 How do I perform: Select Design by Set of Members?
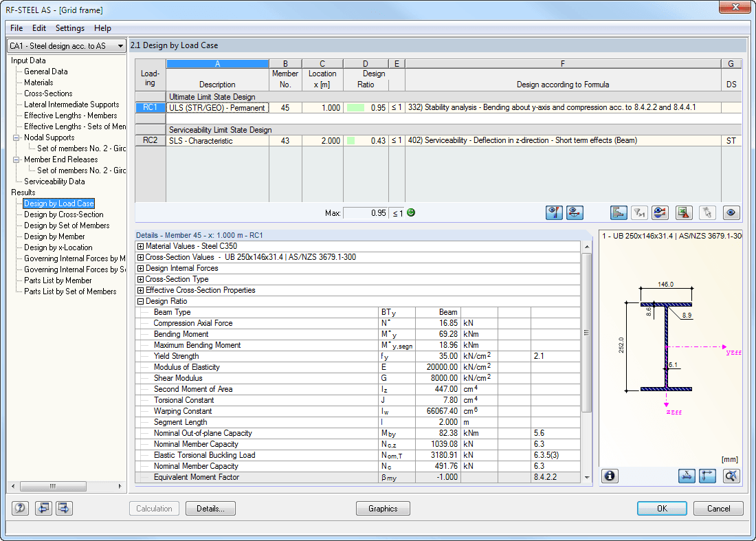point(67,225)
